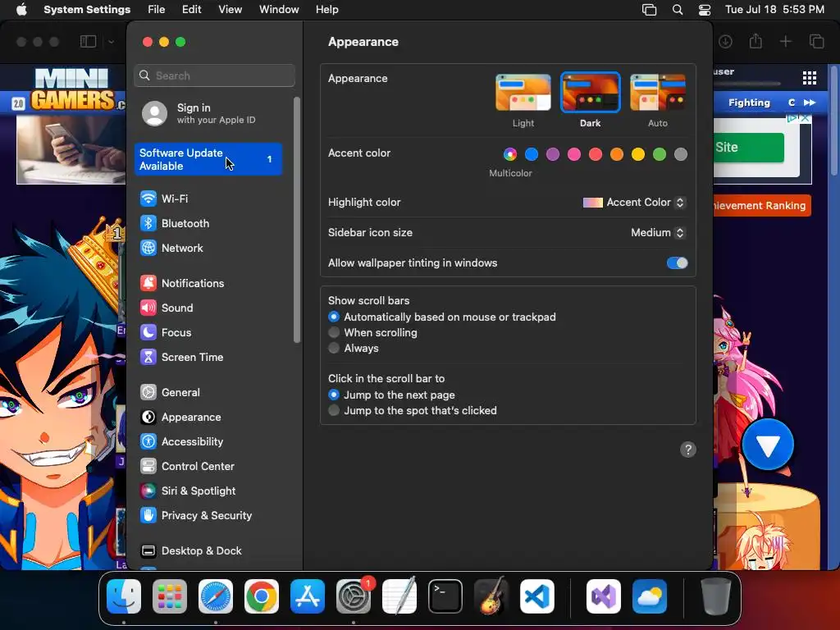840x630 pixels.
Task: Choose the purple accent color
Action: 553,154
